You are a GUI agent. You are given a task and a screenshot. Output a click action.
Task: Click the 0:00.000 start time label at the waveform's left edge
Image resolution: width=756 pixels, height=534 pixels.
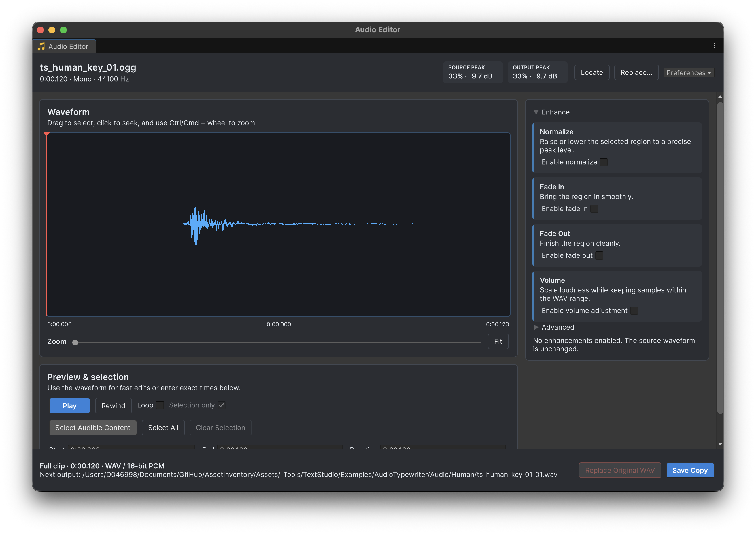pyautogui.click(x=59, y=324)
